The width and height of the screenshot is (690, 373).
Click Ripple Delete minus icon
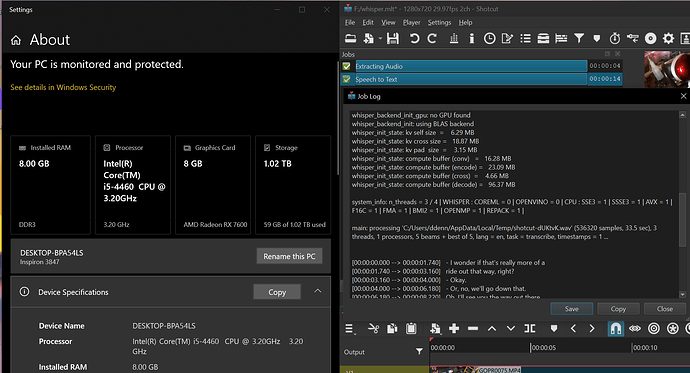[x=473, y=329]
